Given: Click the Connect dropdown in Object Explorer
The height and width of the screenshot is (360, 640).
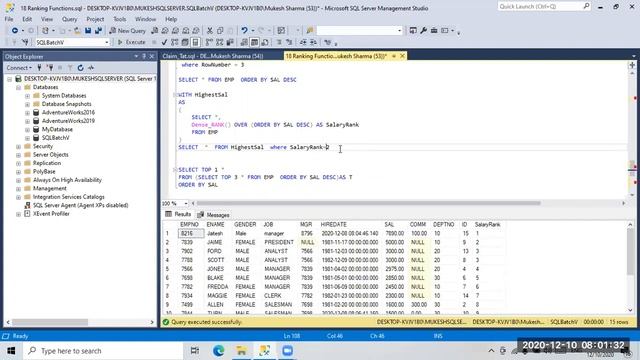Looking at the screenshot, I should tap(19, 68).
